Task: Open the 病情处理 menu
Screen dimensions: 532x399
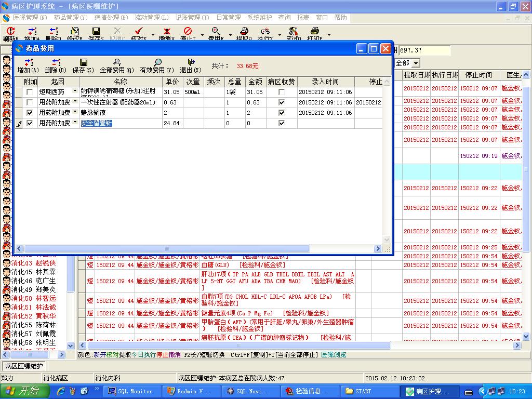Action: [x=111, y=18]
